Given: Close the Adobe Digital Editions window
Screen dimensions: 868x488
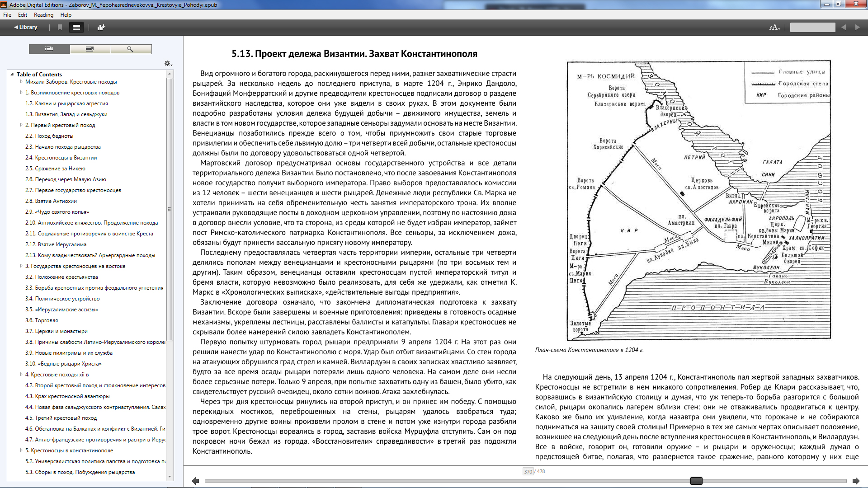Looking at the screenshot, I should (856, 4).
